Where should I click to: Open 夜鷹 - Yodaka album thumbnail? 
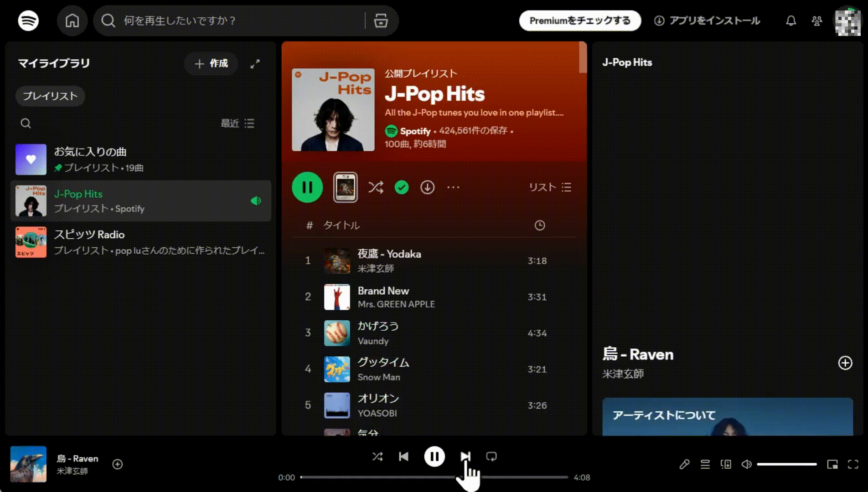click(337, 261)
